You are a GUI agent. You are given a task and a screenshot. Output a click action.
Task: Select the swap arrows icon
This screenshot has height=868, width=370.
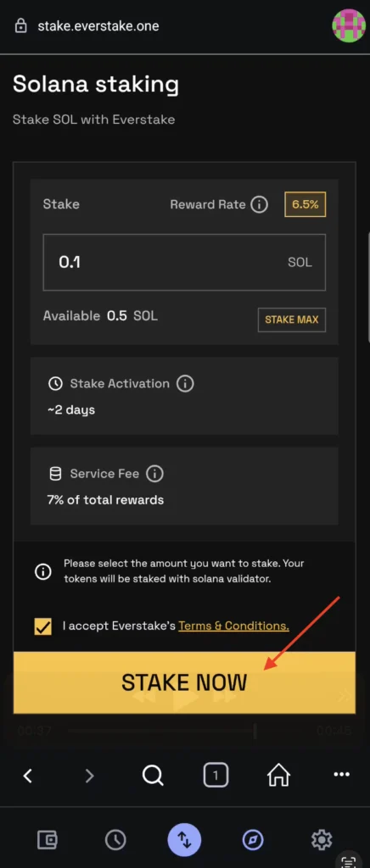pos(184,840)
